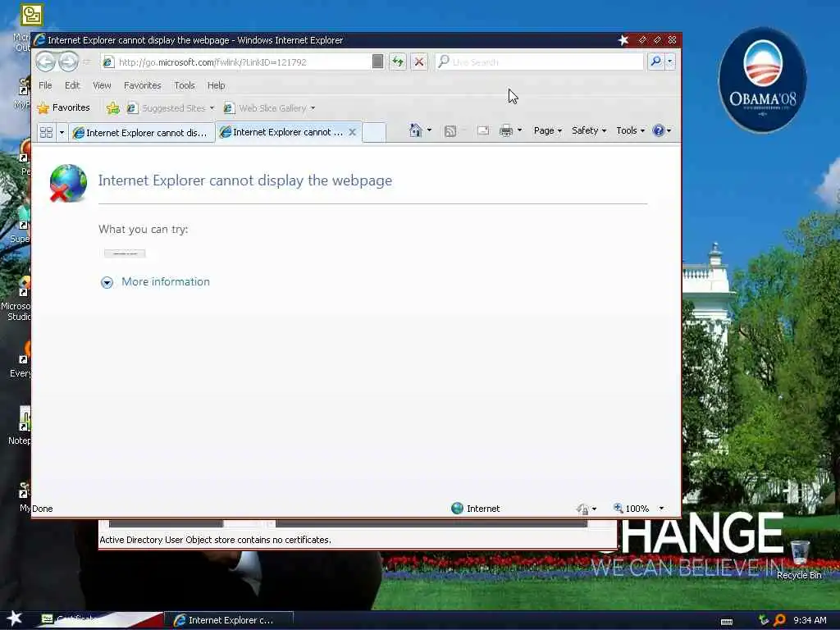Click star button in IE title bar
This screenshot has width=840, height=630.
point(623,39)
